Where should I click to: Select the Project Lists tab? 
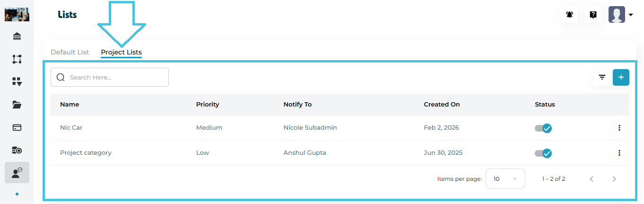[x=121, y=52]
